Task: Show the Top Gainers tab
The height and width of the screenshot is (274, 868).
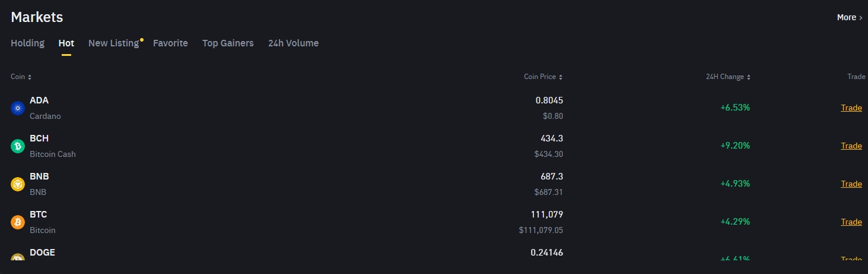Action: (228, 43)
